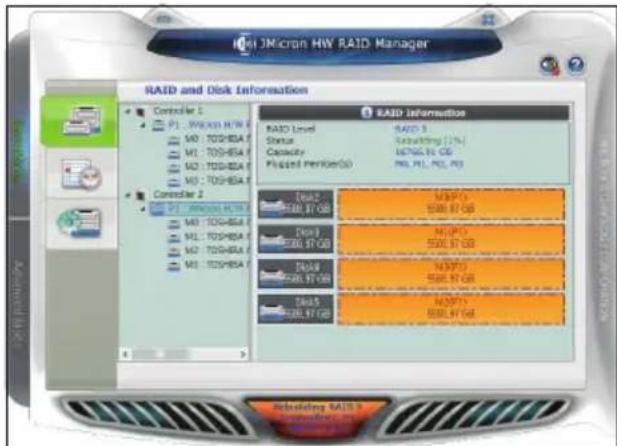Select Controller 1 in the tree
Image resolution: width=617 pixels, height=446 pixels.
click(177, 111)
